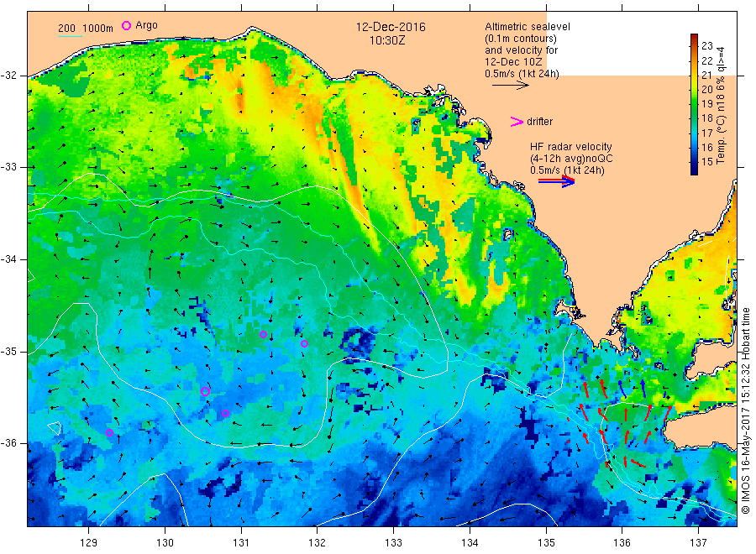Click the "-33" latitude axis label
The height and width of the screenshot is (554, 756).
pos(8,167)
